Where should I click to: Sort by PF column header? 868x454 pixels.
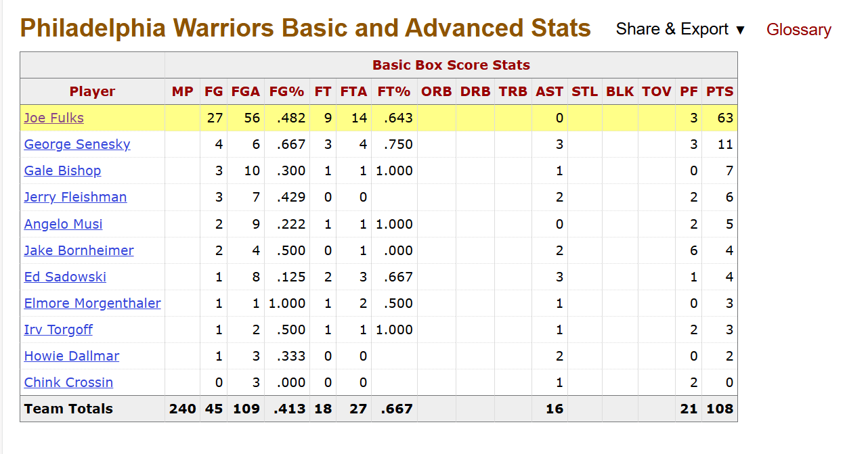689,91
